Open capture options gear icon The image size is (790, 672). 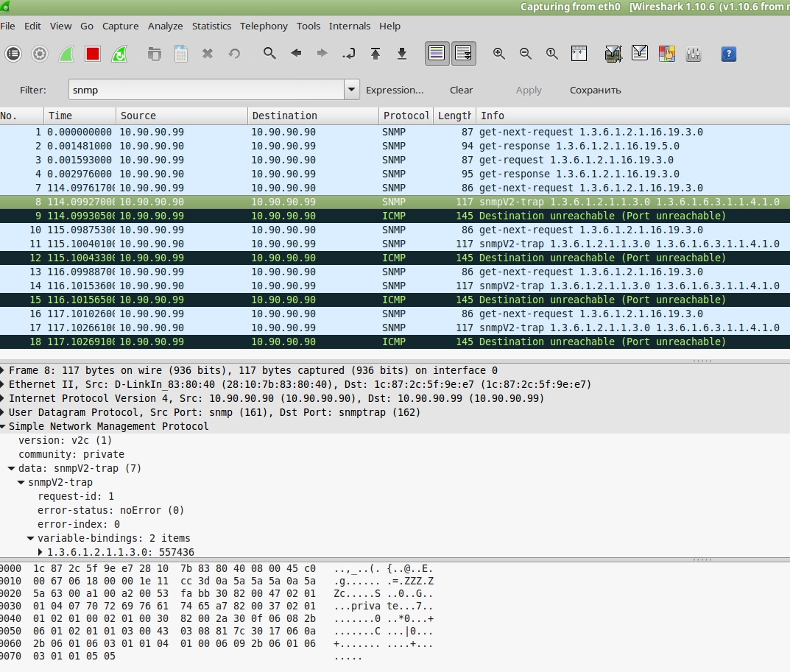click(40, 54)
